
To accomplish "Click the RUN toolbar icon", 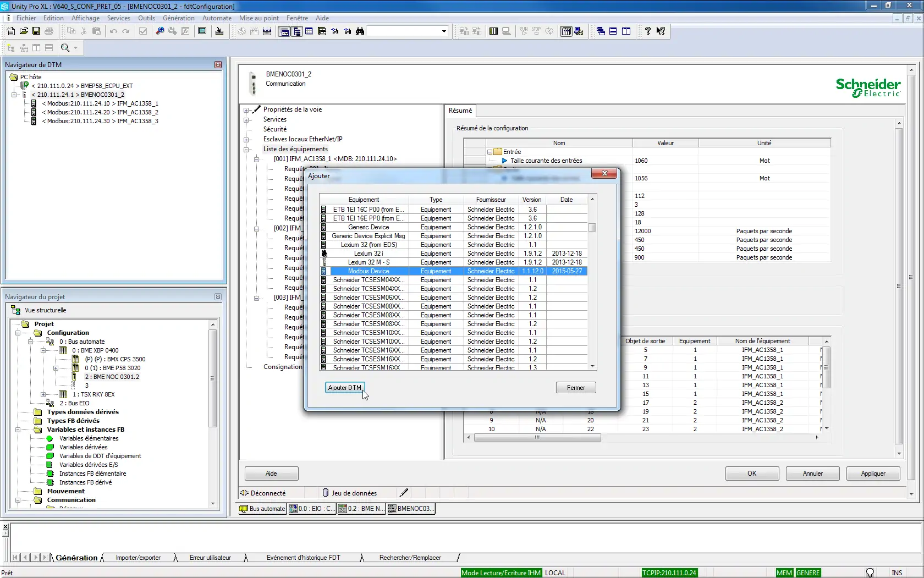I will click(523, 31).
